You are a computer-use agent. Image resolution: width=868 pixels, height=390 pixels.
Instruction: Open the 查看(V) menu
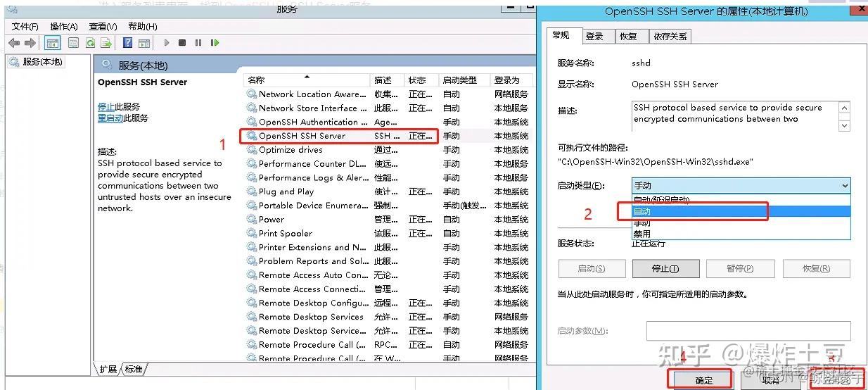(x=103, y=26)
